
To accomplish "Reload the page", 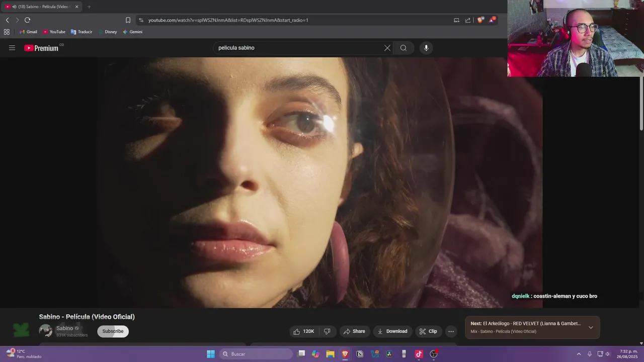I will (x=27, y=20).
